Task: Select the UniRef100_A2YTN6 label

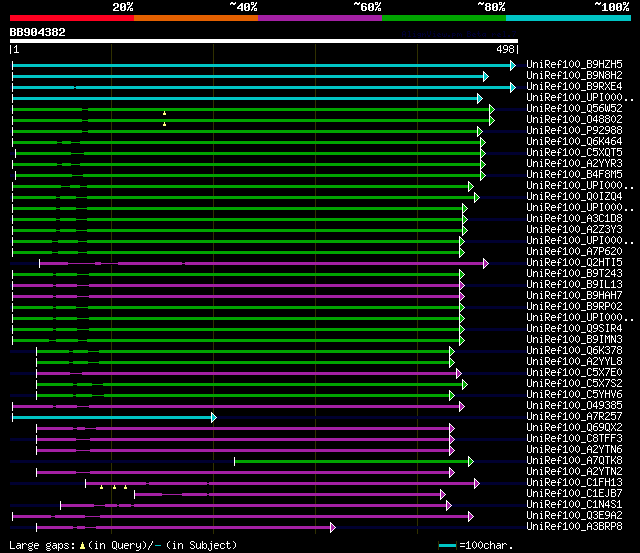Action: coord(574,450)
